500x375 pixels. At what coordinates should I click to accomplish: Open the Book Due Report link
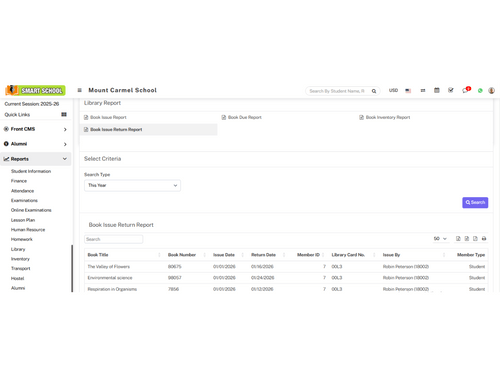point(242,117)
